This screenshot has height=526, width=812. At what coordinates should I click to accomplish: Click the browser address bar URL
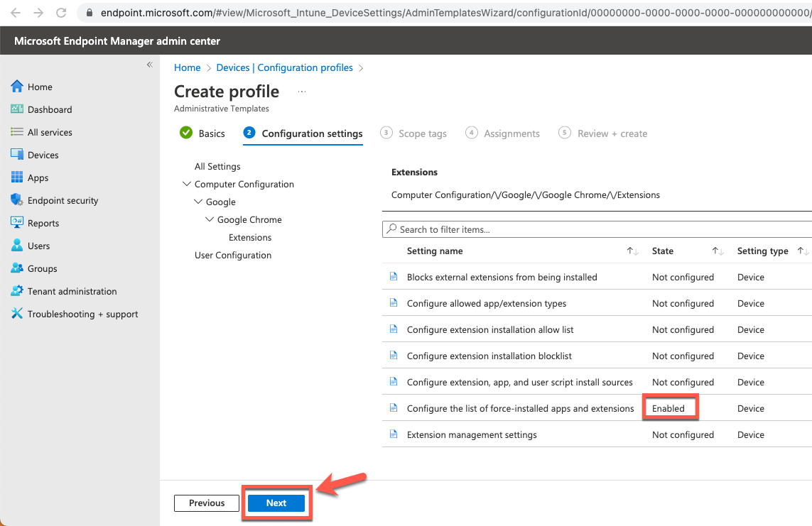(455, 12)
